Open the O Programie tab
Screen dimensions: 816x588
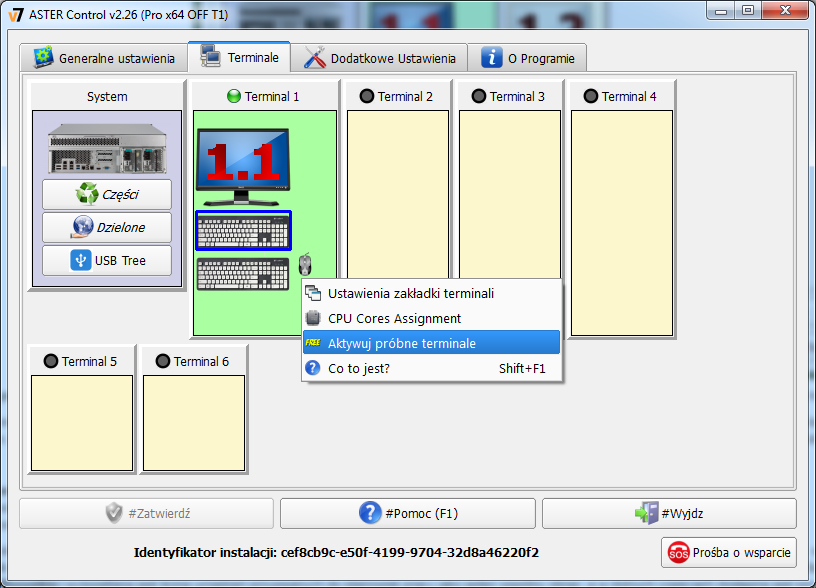pyautogui.click(x=527, y=58)
